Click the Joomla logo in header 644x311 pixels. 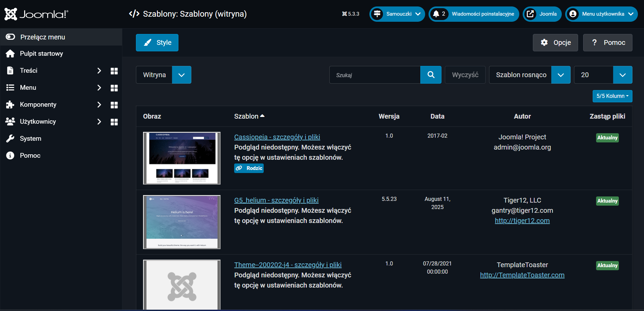pyautogui.click(x=36, y=14)
